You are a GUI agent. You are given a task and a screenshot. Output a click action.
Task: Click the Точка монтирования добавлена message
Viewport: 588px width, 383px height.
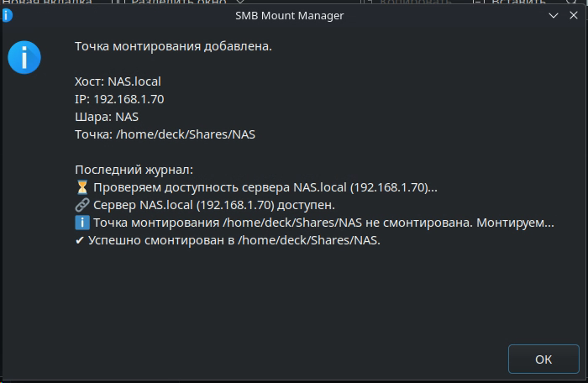pyautogui.click(x=173, y=46)
